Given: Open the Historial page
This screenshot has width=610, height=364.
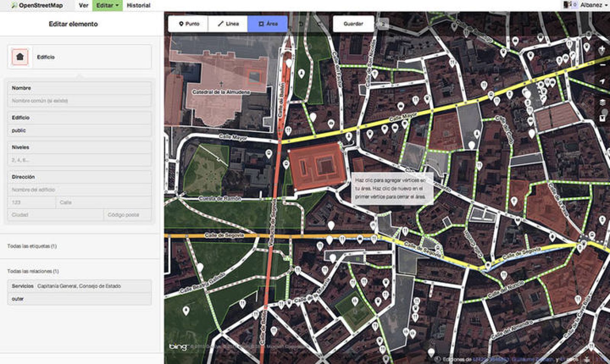Looking at the screenshot, I should (x=139, y=5).
